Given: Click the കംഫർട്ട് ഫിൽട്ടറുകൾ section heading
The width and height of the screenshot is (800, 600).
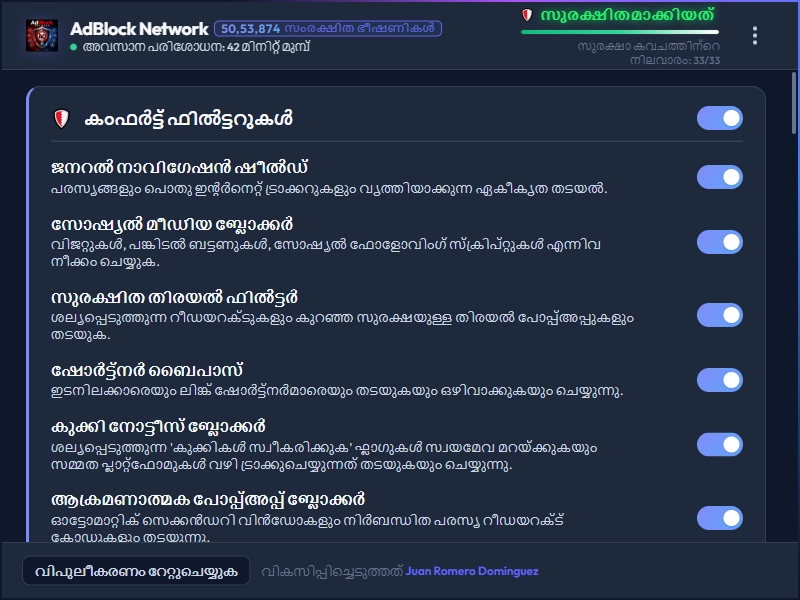Looking at the screenshot, I should tap(188, 119).
